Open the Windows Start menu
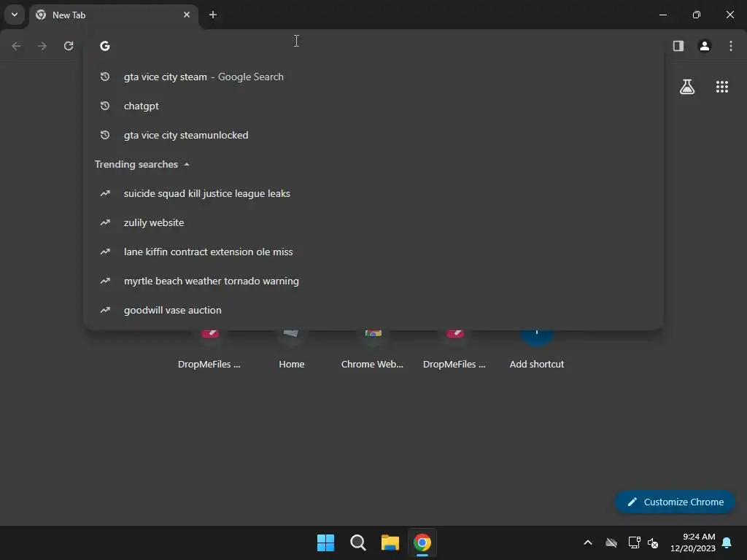Image resolution: width=747 pixels, height=560 pixels. coord(326,542)
